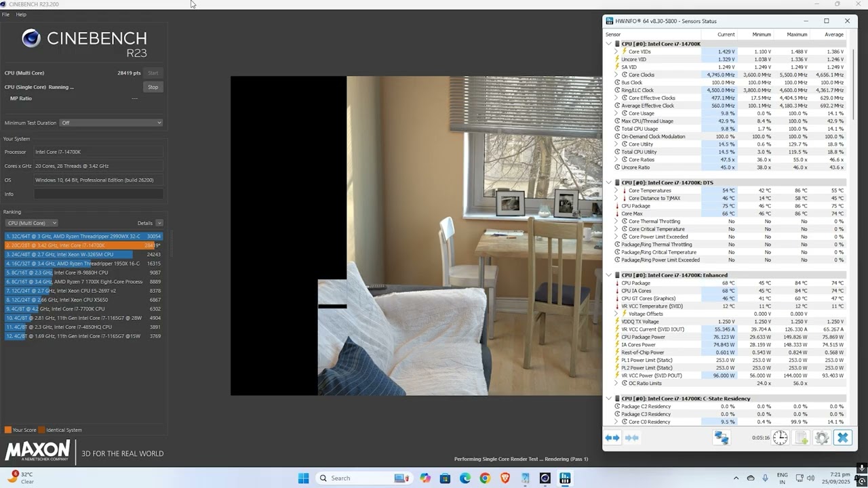Click the VR VCC Current (SVID IOUT) row

pos(726,329)
